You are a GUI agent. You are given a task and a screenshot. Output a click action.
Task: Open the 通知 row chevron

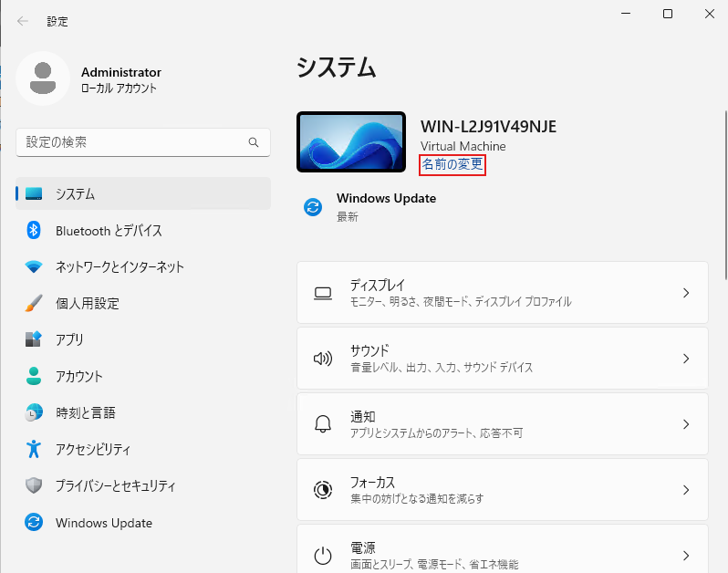pos(686,424)
